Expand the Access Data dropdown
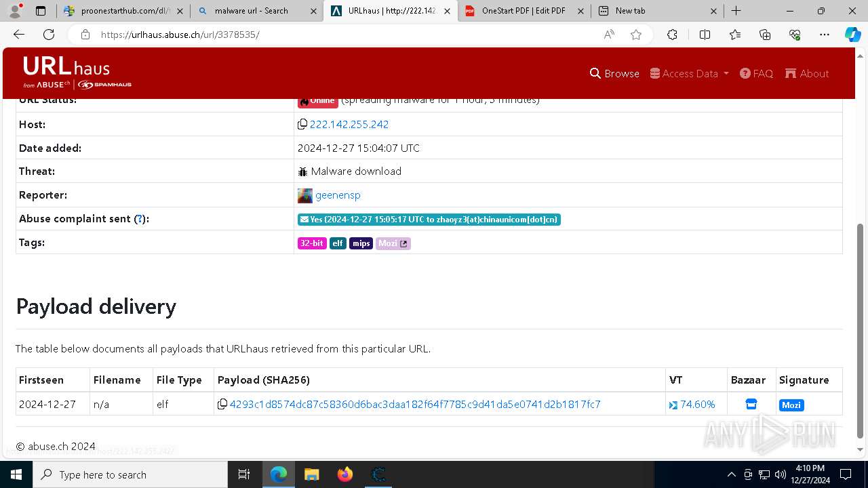The width and height of the screenshot is (868, 488). [689, 73]
